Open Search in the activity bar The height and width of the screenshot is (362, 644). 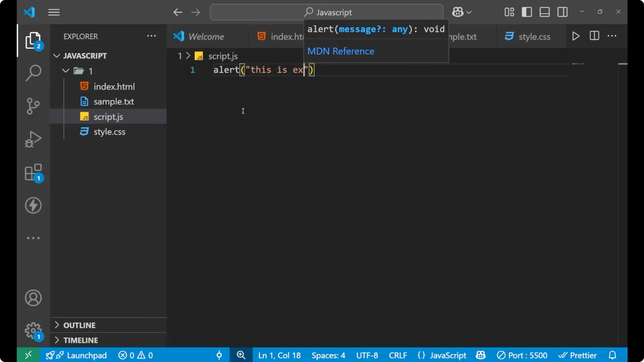point(33,72)
